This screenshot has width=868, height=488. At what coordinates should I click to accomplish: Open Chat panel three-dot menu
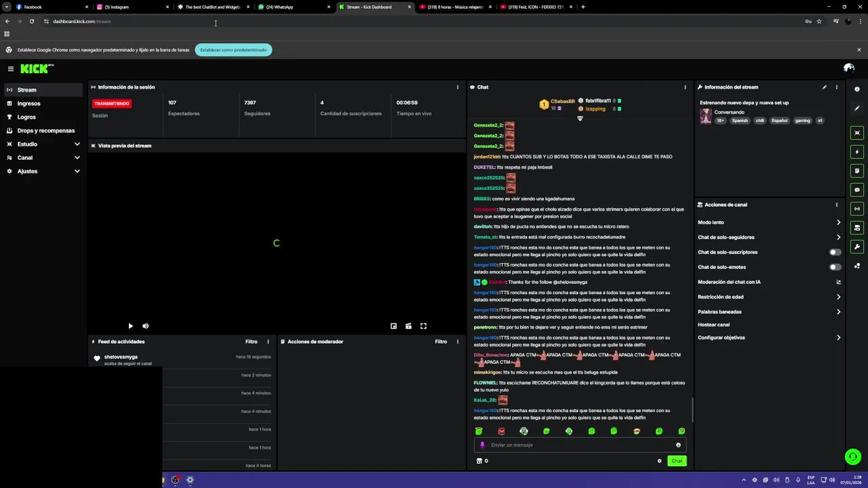click(685, 87)
